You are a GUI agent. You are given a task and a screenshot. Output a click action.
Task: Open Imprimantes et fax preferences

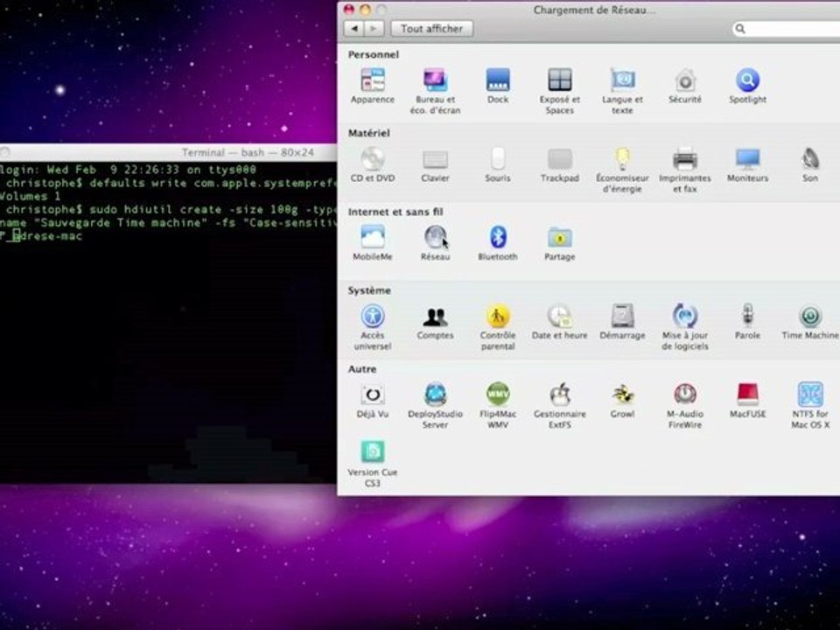coord(684,170)
